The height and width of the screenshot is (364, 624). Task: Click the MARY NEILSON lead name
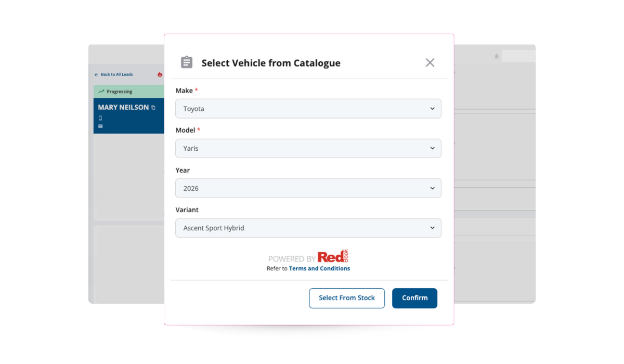tap(123, 107)
